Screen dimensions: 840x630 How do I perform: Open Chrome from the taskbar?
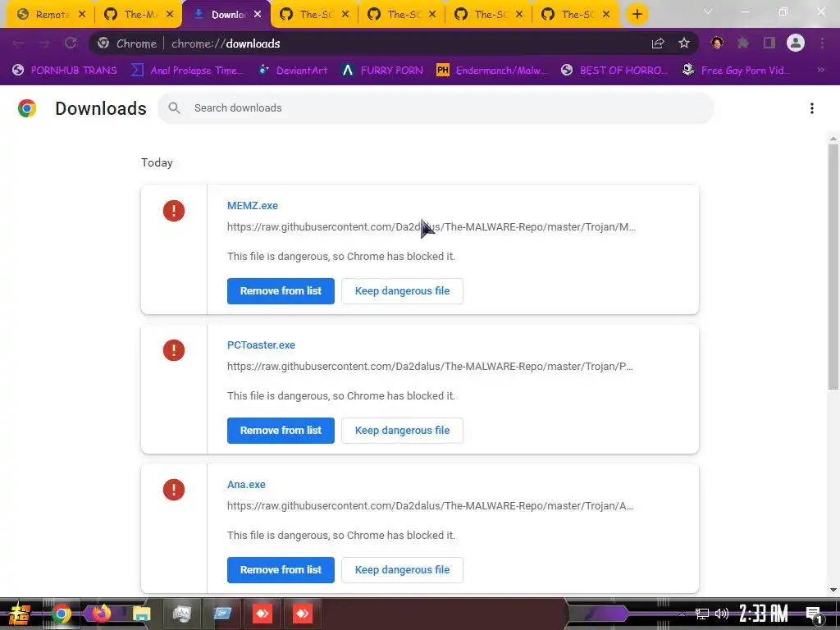click(x=61, y=614)
